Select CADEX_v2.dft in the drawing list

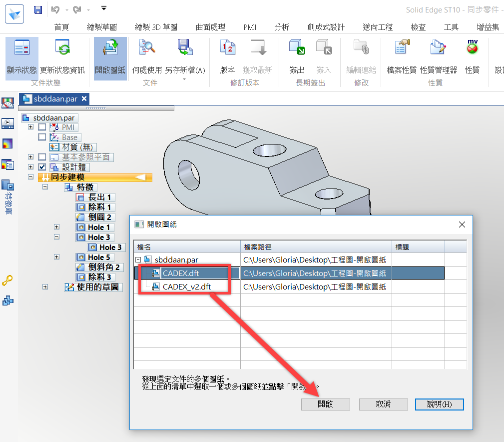point(186,286)
